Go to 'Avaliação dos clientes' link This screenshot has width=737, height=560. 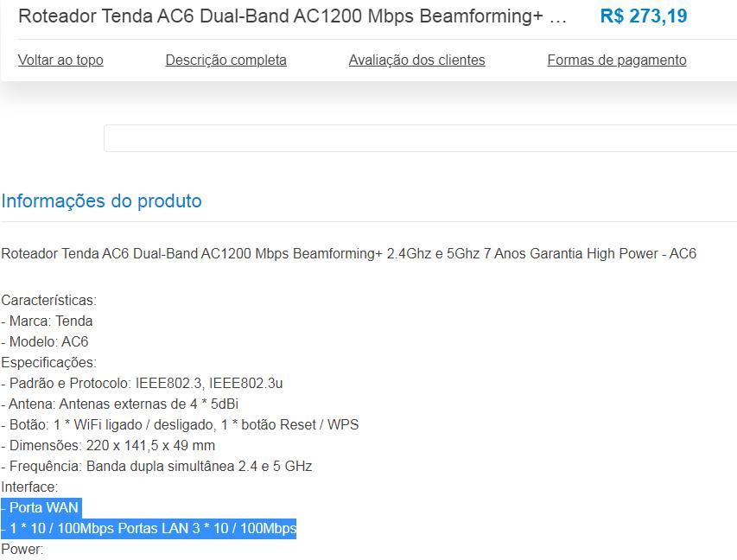pos(417,60)
